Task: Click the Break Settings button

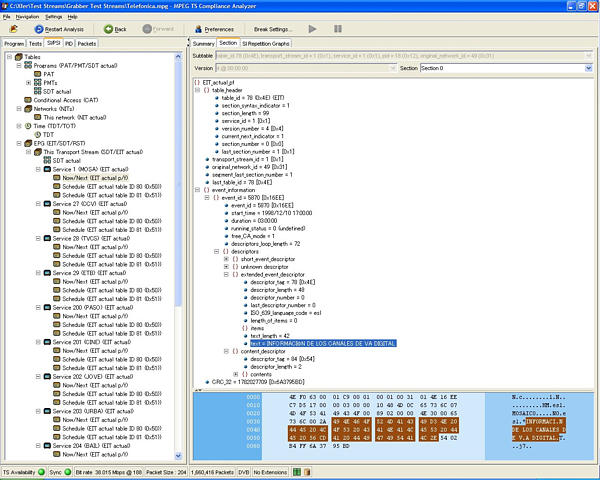Action: (x=272, y=29)
